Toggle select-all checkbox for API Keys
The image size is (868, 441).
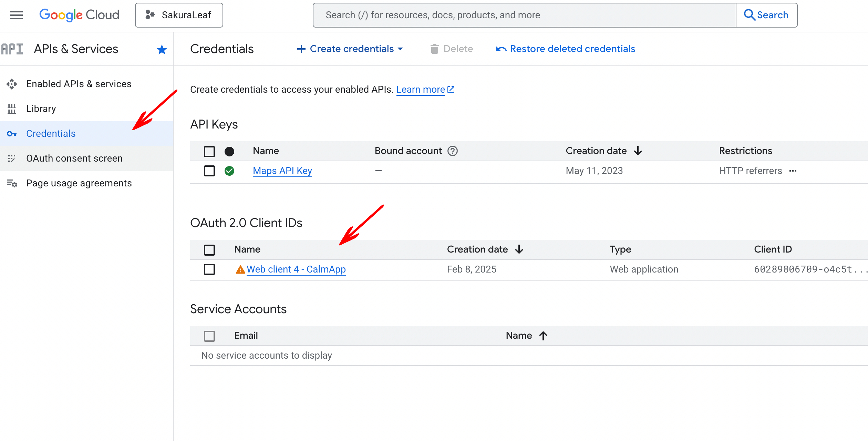(209, 151)
